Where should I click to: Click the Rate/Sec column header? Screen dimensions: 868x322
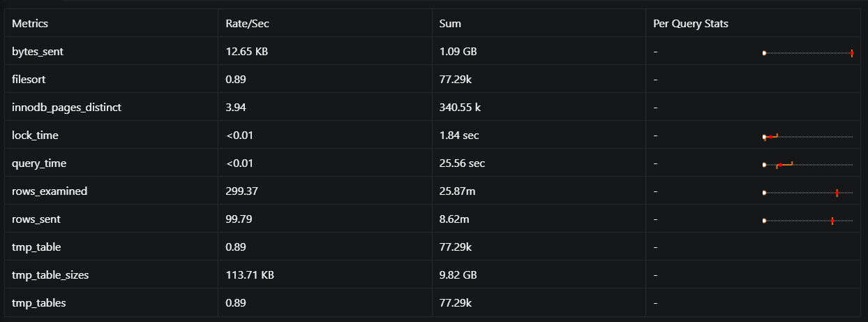[247, 24]
